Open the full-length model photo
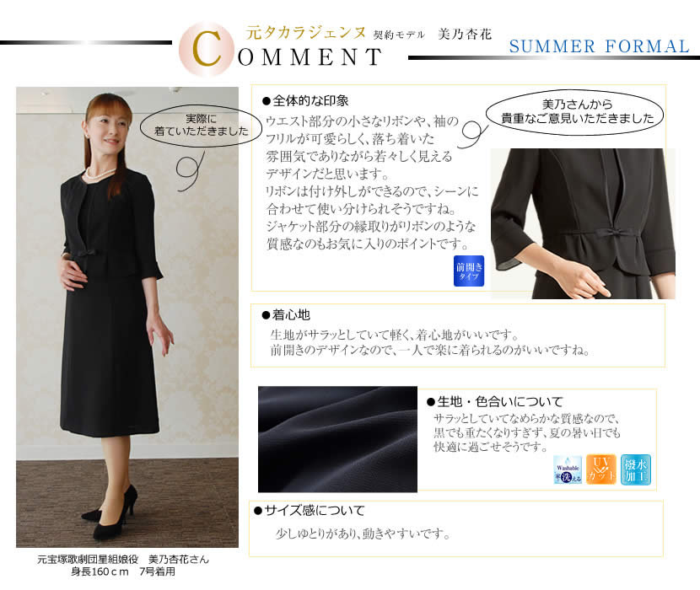Screen dimensions: 700x590 click(127, 317)
